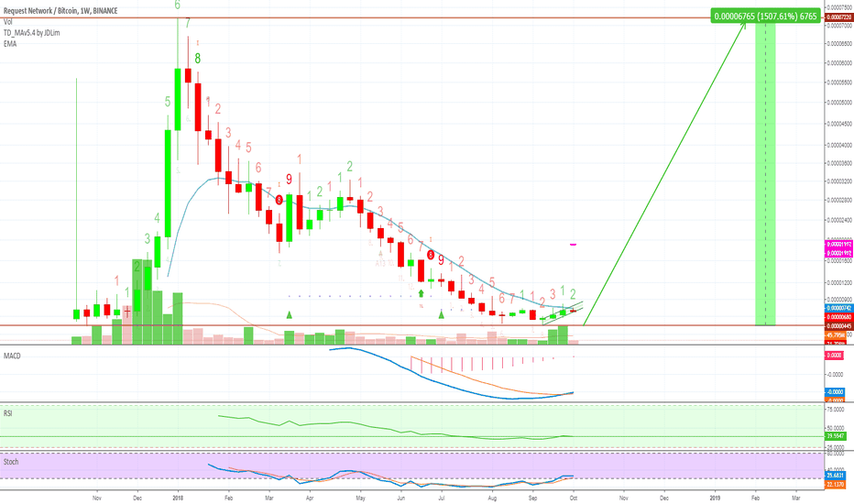
Task: Click the 0.00001200 tick on the price axis
Action: (x=839, y=283)
